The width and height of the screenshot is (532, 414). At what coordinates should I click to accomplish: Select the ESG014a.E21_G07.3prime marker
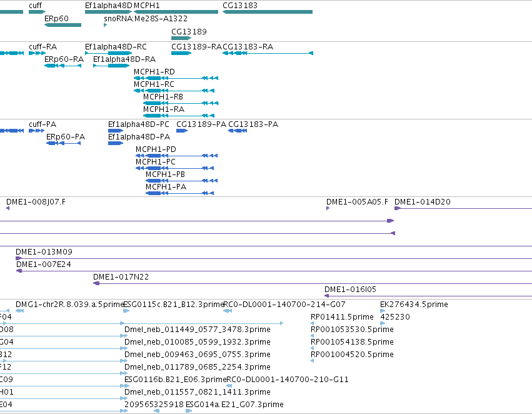(x=189, y=411)
